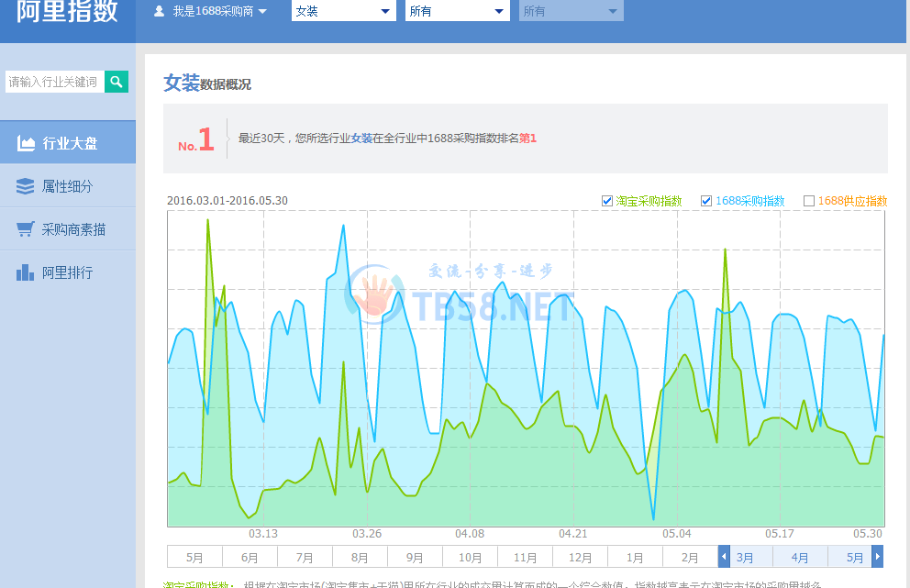Click the 03.13 axis label

tap(263, 534)
